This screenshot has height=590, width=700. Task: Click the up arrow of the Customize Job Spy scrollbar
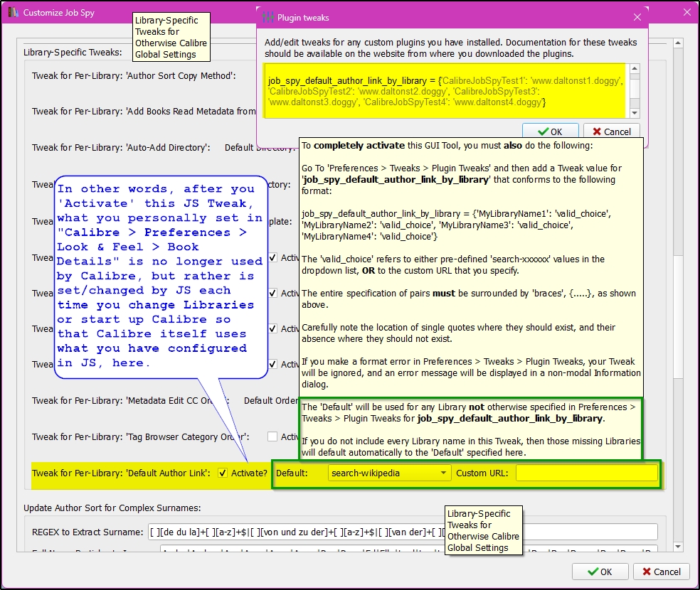[x=678, y=43]
